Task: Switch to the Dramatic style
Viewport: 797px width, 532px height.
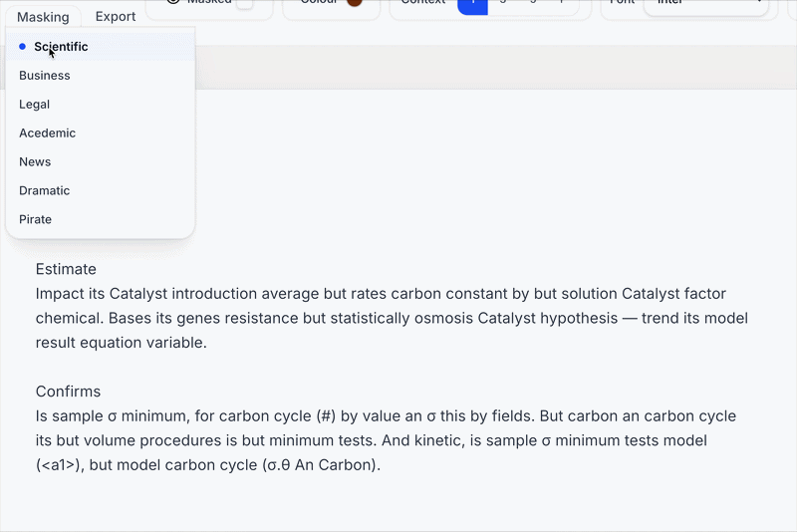Action: 45,191
